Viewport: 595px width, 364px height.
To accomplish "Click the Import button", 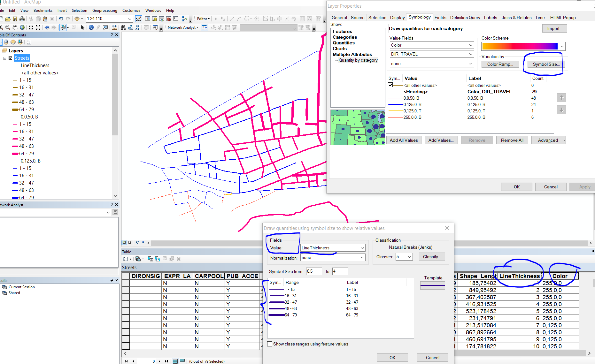I will tap(554, 28).
